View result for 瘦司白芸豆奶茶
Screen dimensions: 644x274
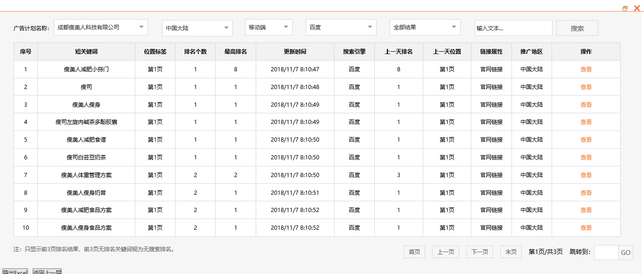click(x=586, y=157)
